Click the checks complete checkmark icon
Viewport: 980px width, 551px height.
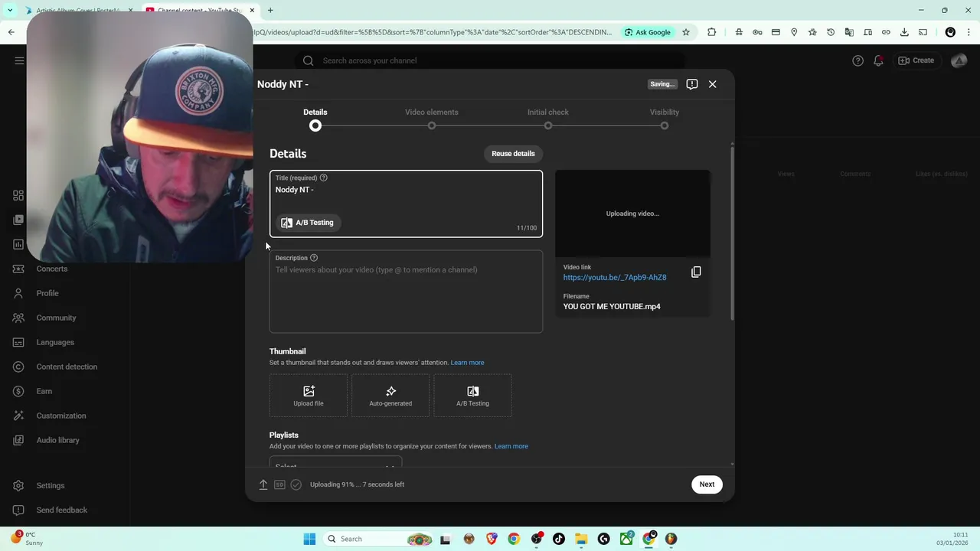[x=296, y=484]
